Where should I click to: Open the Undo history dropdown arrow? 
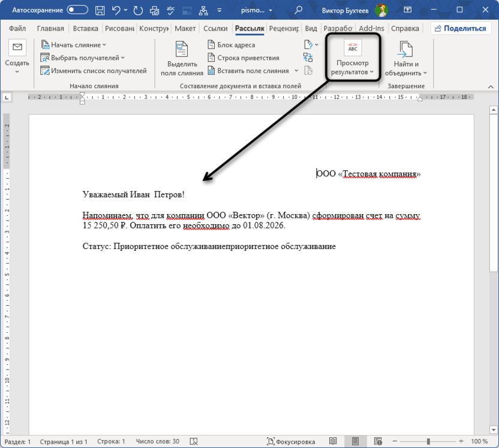[x=126, y=10]
